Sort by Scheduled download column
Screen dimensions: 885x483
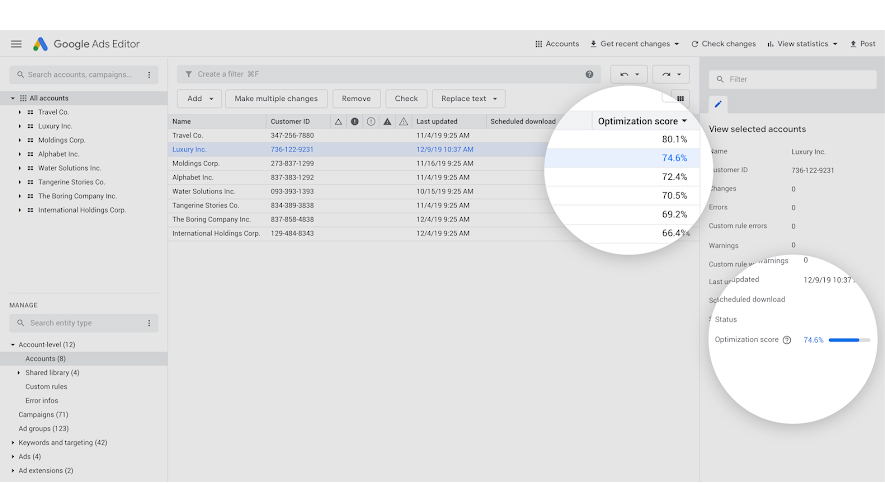[523, 121]
